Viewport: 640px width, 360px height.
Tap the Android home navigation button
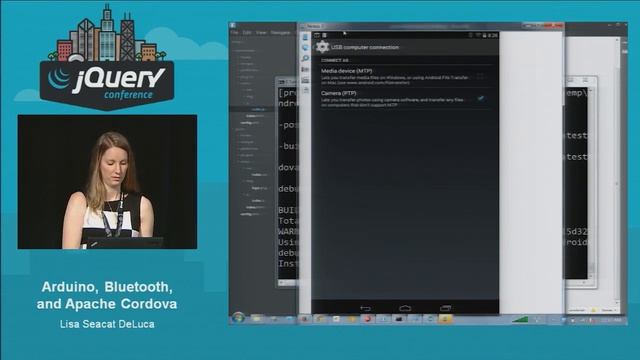point(405,308)
